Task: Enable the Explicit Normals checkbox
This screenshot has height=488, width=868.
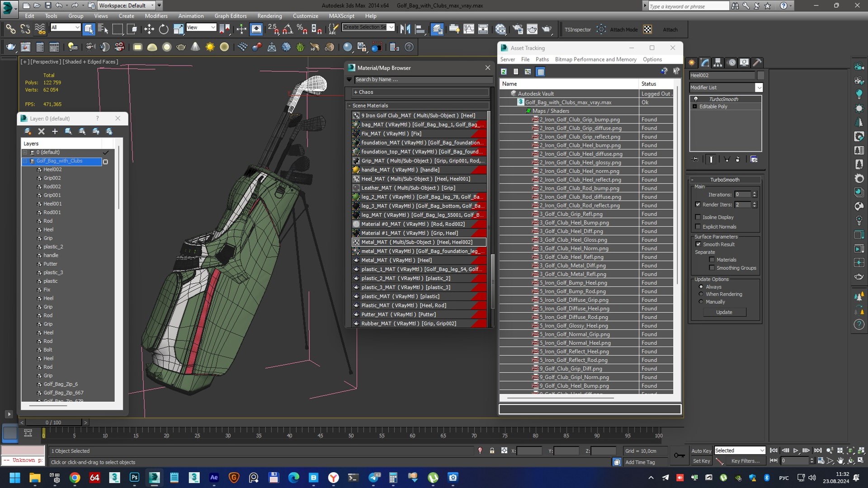Action: click(x=698, y=227)
